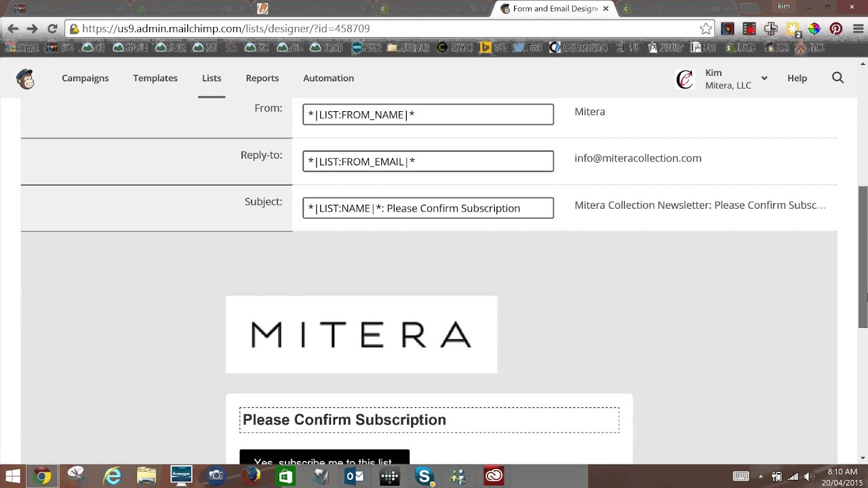Click the Pinterest browser extension icon
The width and height of the screenshot is (868, 488).
835,28
